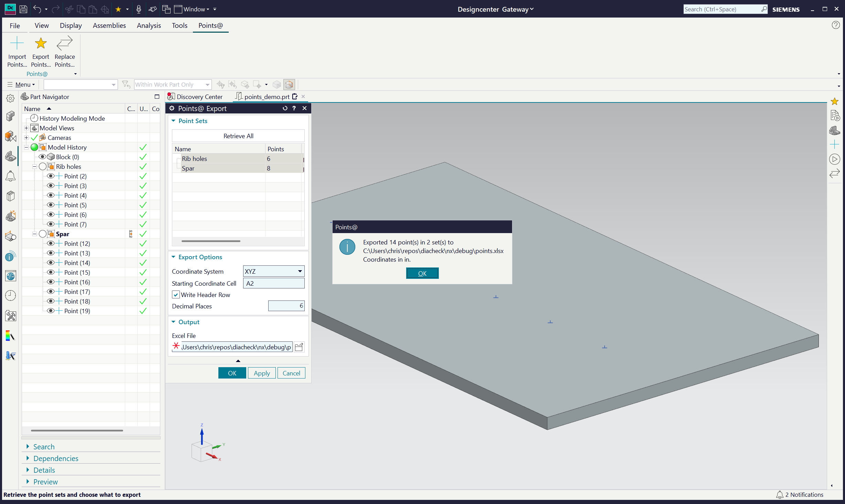Click the Undo arrow icon

tap(37, 9)
